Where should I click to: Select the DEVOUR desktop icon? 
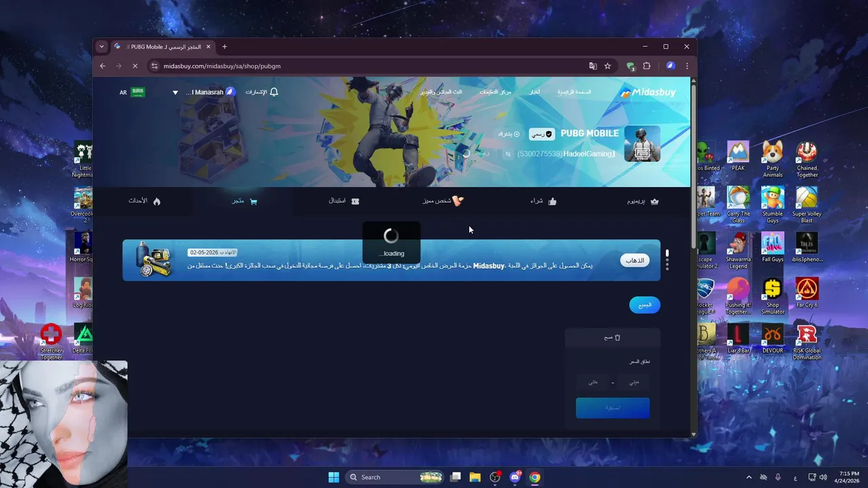tap(772, 338)
